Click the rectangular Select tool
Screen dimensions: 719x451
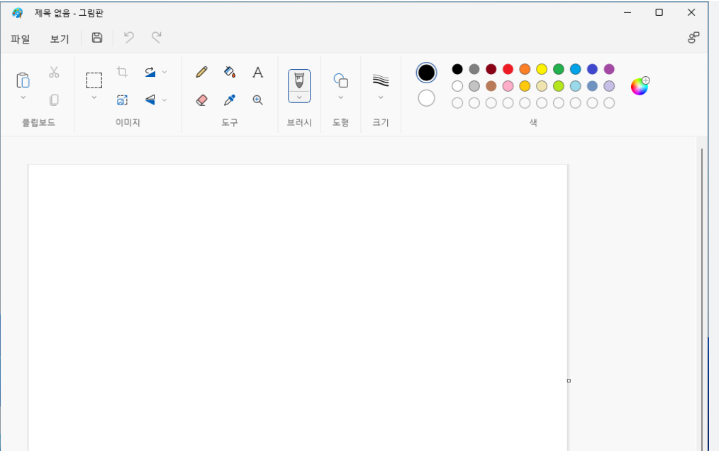coord(94,80)
